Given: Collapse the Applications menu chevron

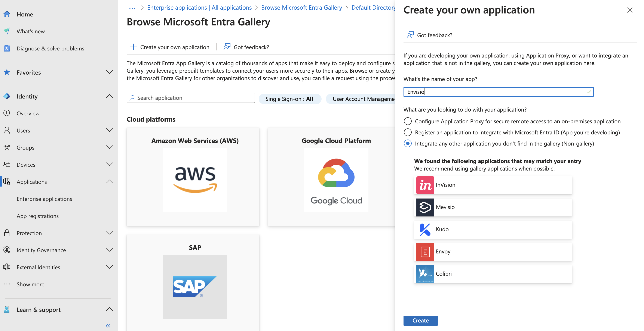Looking at the screenshot, I should [110, 181].
